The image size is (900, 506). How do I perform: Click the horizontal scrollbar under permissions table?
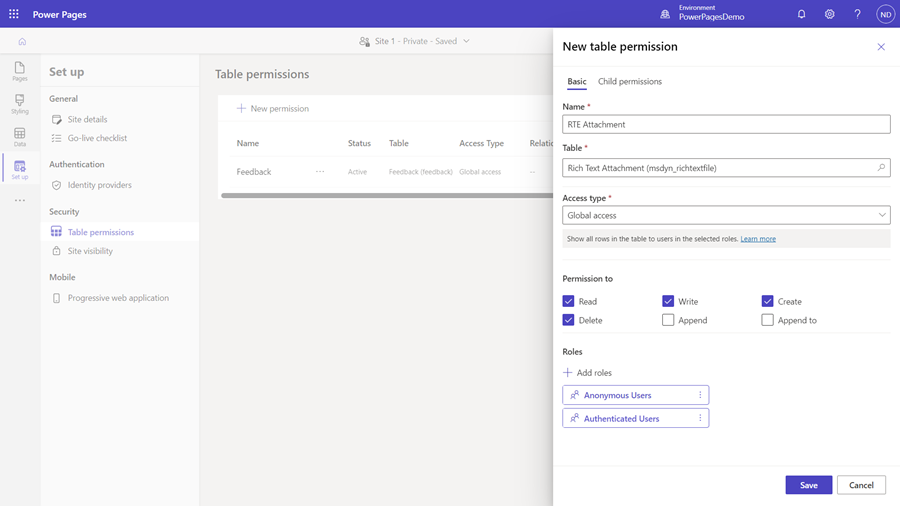point(387,196)
